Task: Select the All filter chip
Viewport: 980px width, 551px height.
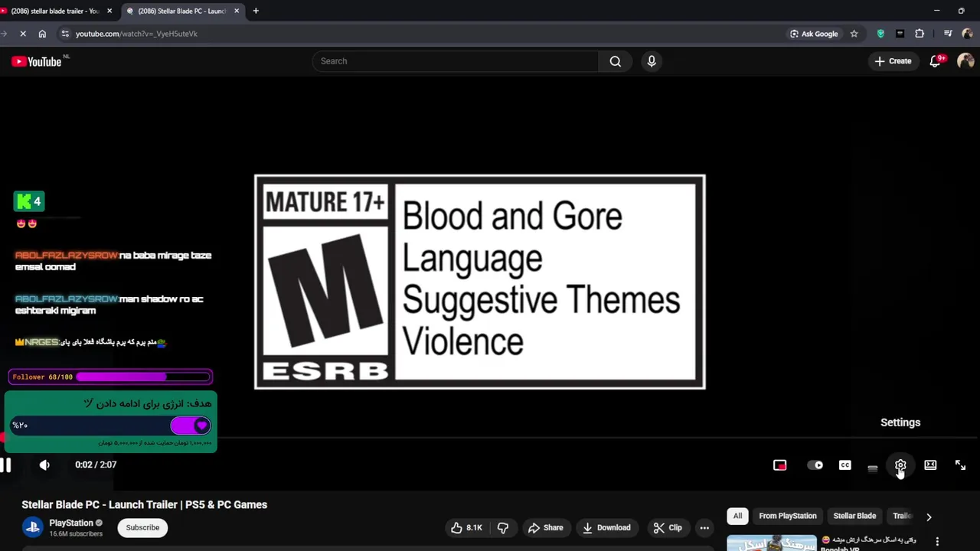Action: point(737,516)
